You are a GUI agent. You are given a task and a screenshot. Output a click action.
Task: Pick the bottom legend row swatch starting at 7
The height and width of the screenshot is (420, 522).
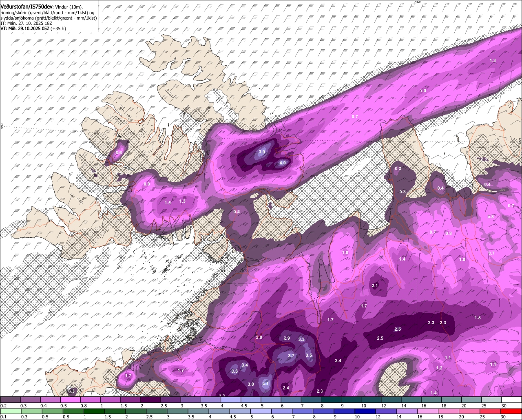coord(303,411)
